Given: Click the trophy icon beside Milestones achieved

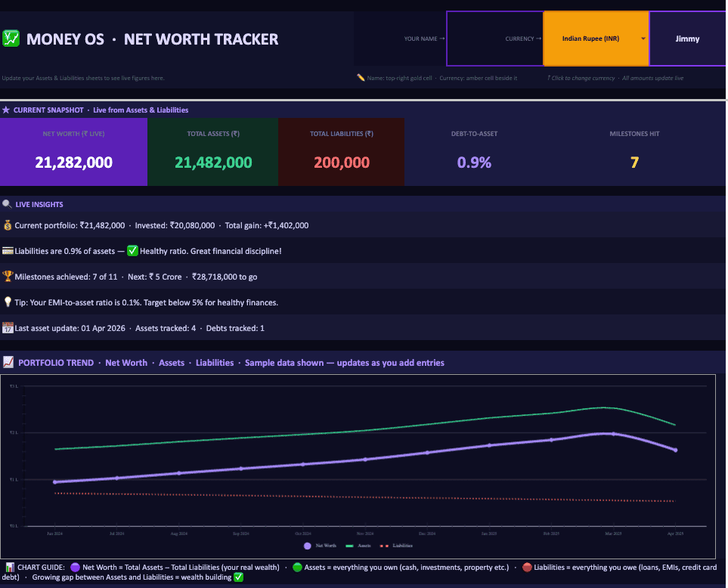Looking at the screenshot, I should coord(8,277).
